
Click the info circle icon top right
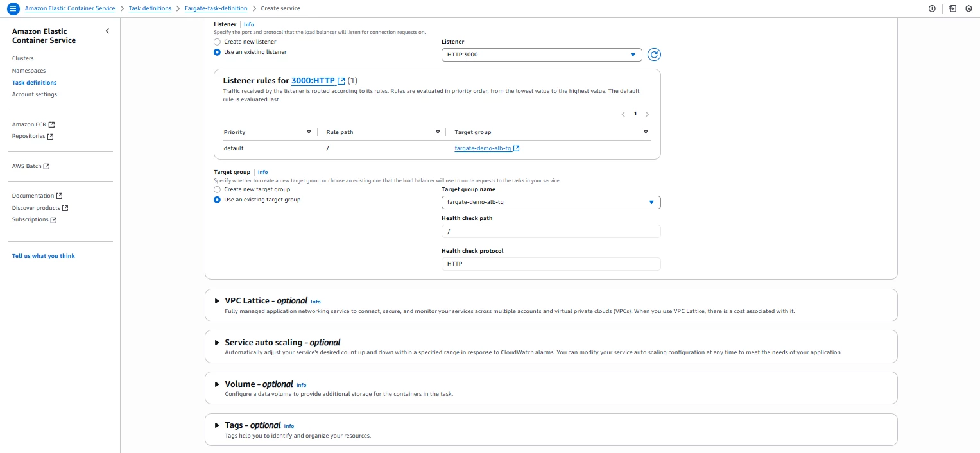coord(932,8)
